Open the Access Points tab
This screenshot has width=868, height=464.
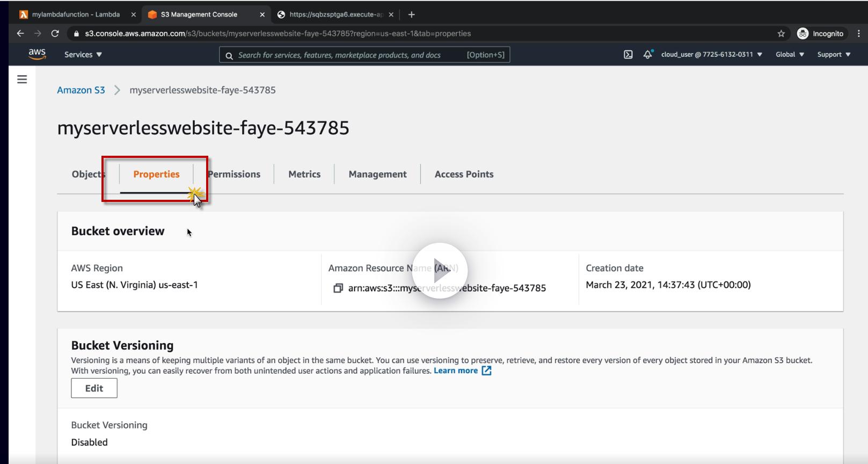tap(464, 174)
